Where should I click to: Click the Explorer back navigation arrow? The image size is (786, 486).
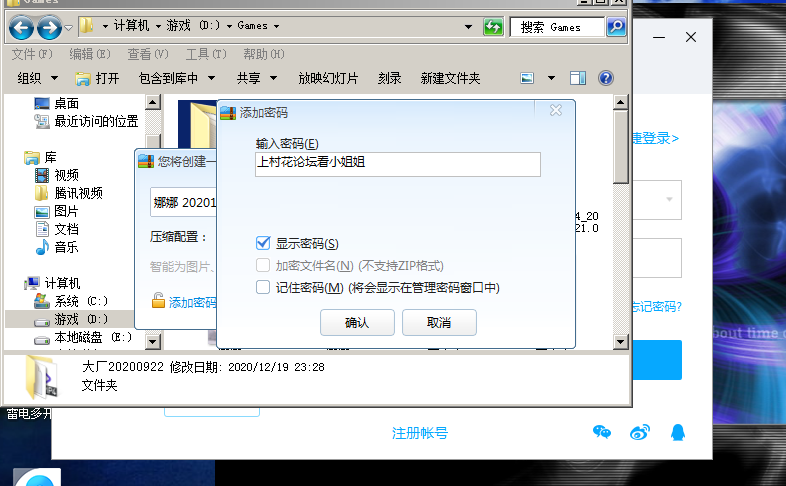22,27
